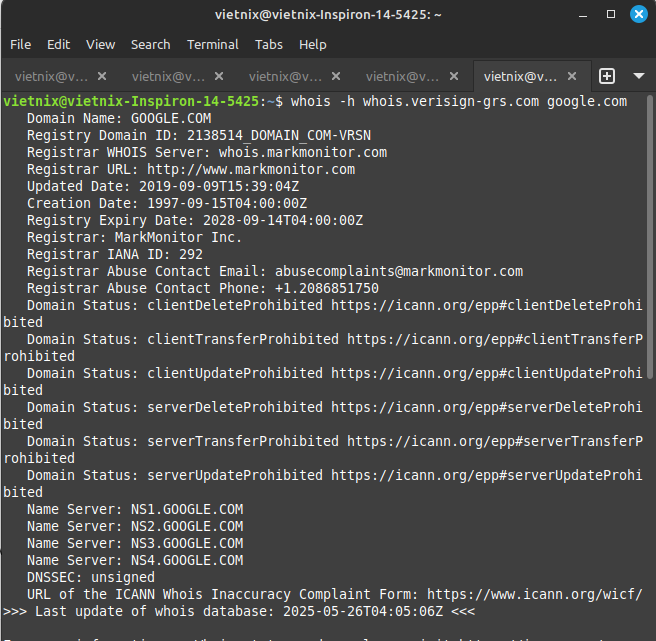The image size is (656, 641).
Task: Click 'Registrar IANA ID: 292' line
Action: [x=115, y=254]
